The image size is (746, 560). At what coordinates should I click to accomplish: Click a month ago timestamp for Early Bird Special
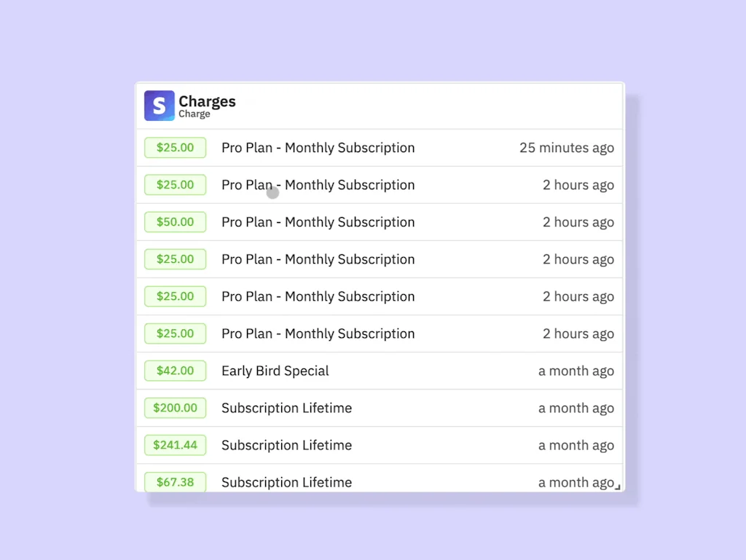coord(576,371)
